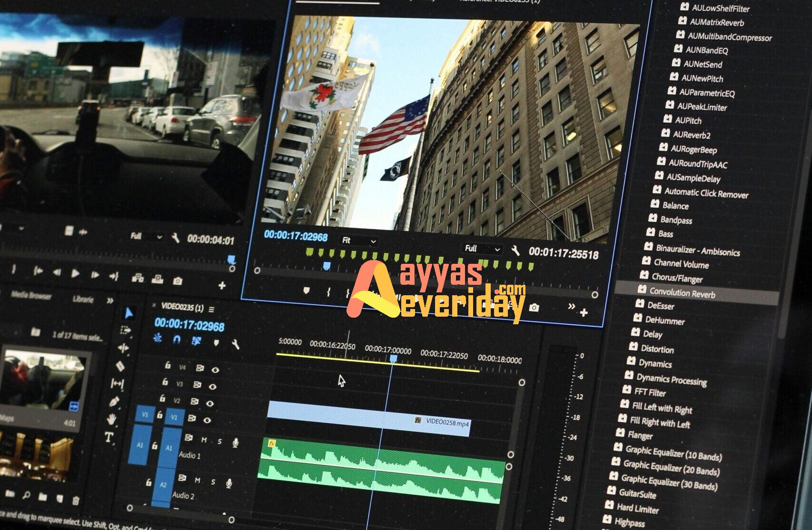Screen dimensions: 812x530
Task: Select the Pen tool
Action: click(x=114, y=401)
